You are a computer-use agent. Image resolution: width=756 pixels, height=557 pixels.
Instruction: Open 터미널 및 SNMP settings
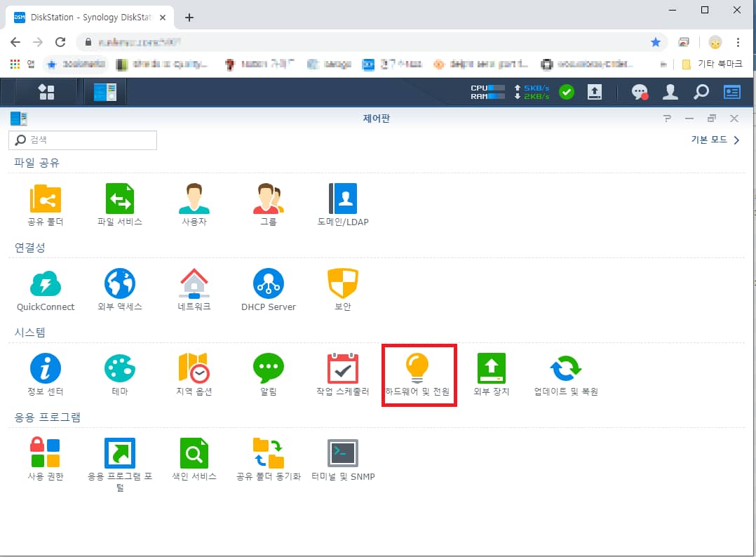342,454
